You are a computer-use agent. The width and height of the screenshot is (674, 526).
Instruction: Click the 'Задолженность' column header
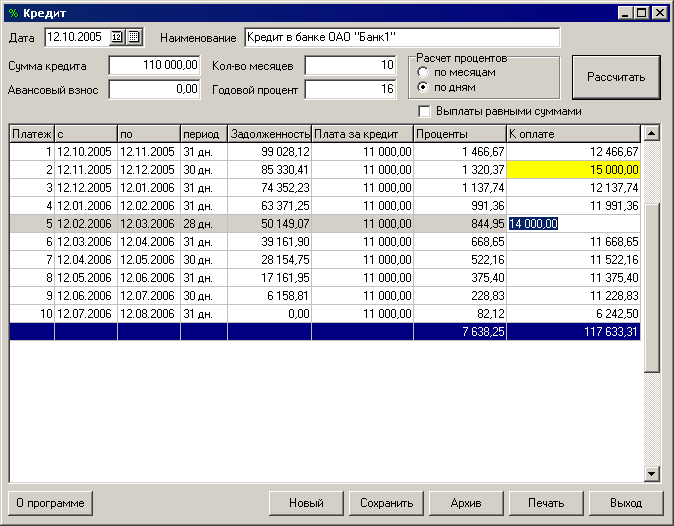point(268,133)
